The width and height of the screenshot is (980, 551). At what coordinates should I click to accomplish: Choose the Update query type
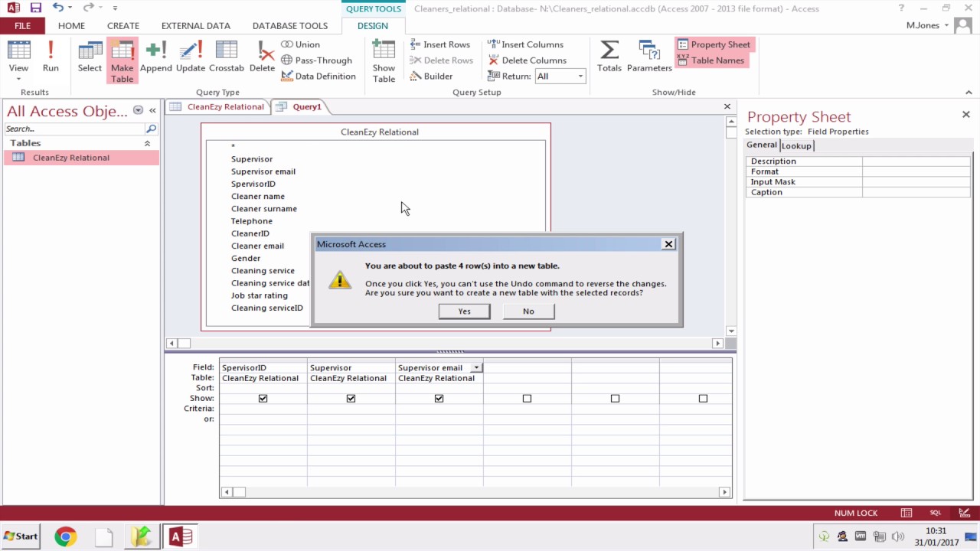191,57
